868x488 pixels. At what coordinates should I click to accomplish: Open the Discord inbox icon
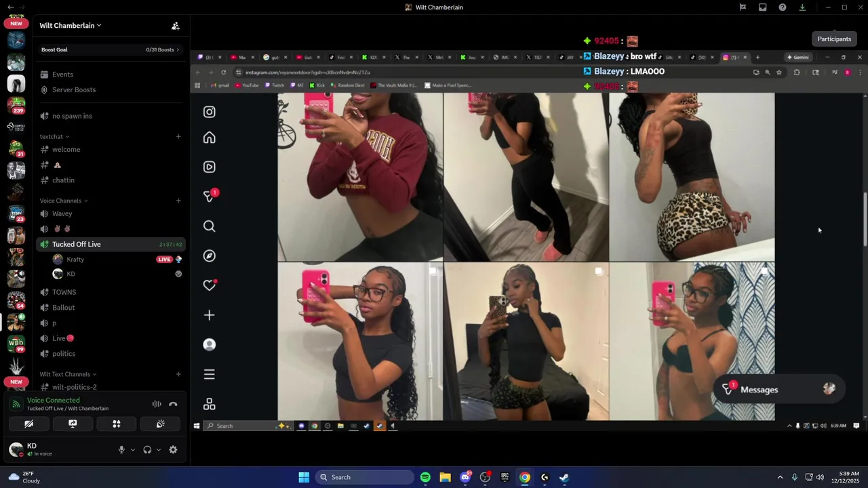point(763,7)
